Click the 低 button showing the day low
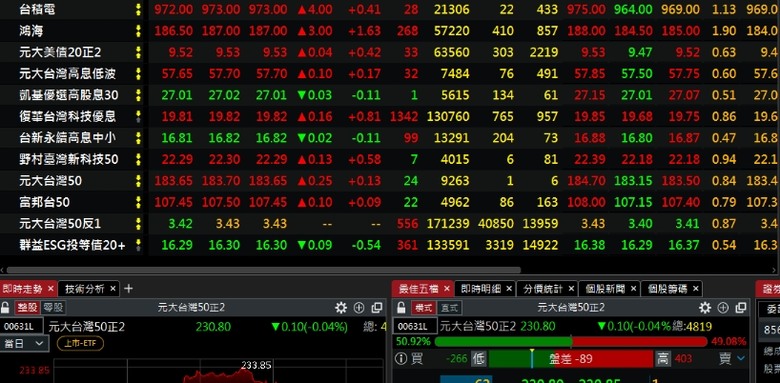The height and width of the screenshot is (383, 780). click(x=479, y=358)
